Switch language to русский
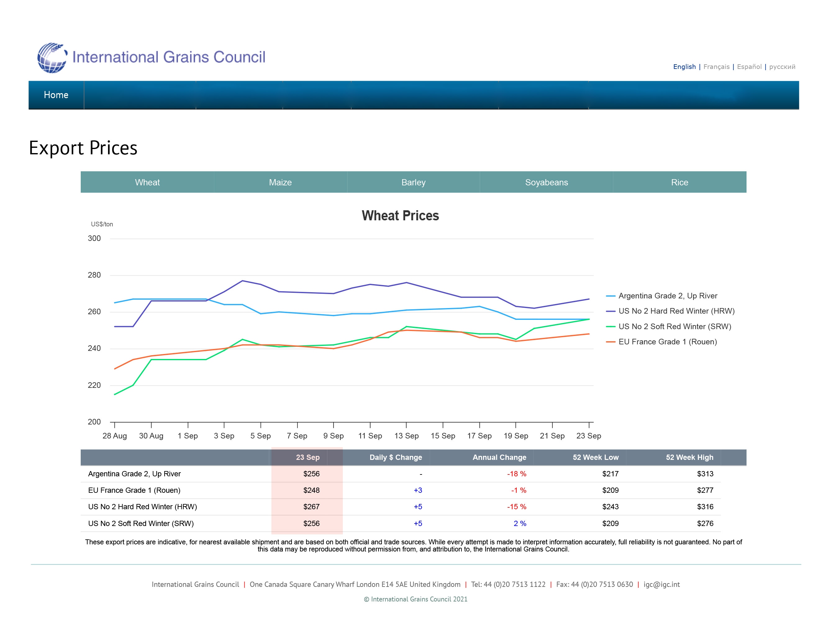The image size is (840, 626). click(x=782, y=67)
